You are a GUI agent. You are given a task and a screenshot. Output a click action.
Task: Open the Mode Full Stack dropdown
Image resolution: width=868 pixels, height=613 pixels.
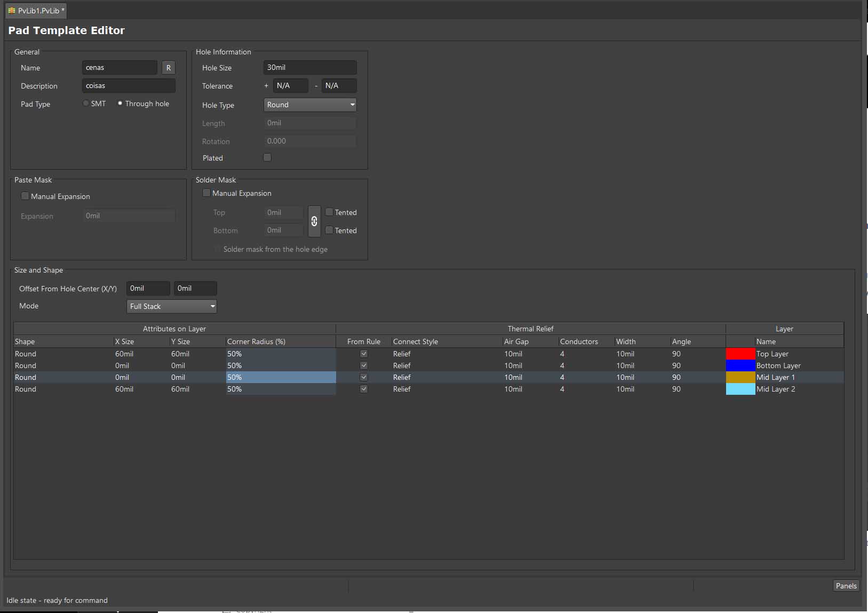coord(172,306)
